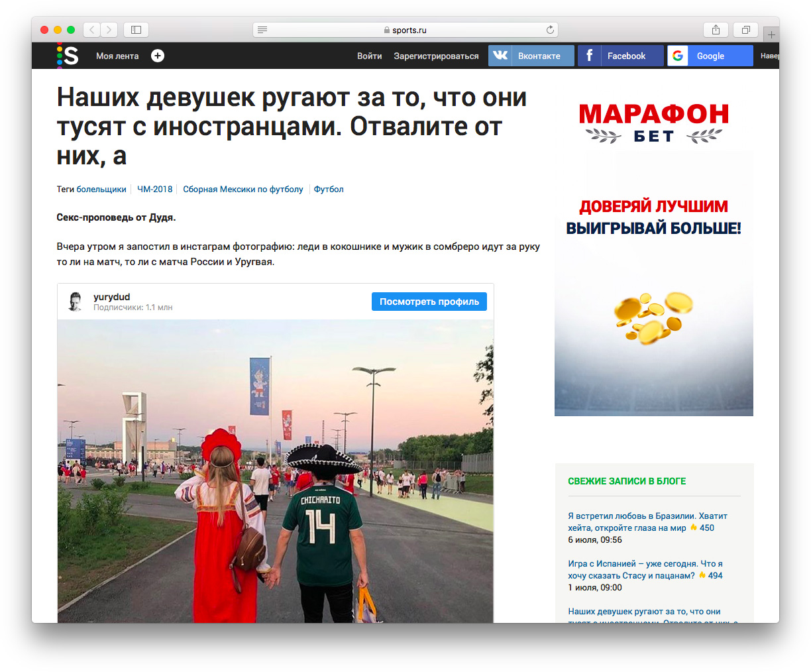Open the ЧМ-2018 tag link
The height and width of the screenshot is (672, 811).
coord(154,189)
